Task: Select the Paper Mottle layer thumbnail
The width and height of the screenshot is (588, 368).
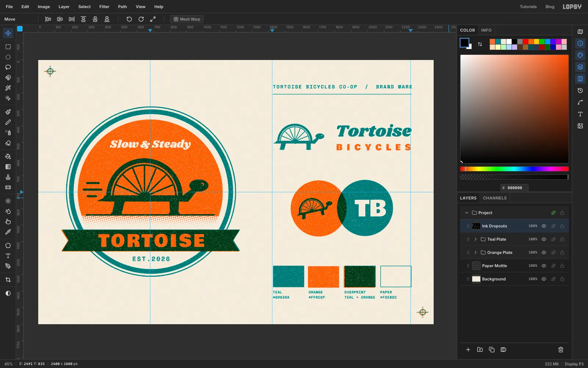Action: point(476,266)
